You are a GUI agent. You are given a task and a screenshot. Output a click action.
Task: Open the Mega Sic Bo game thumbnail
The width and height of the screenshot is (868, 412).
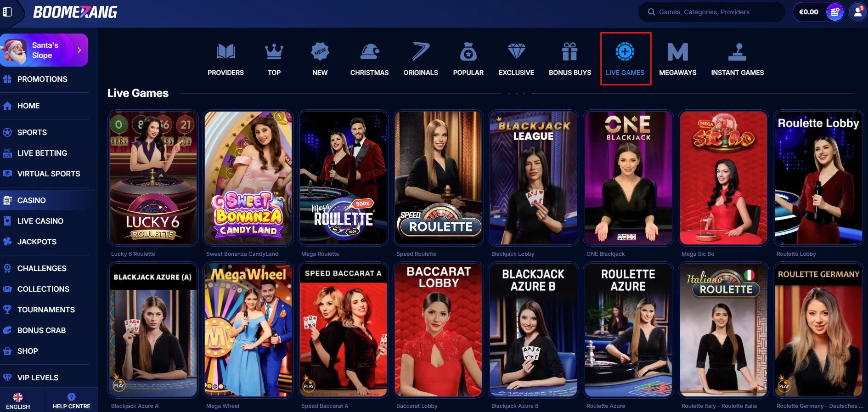(723, 178)
